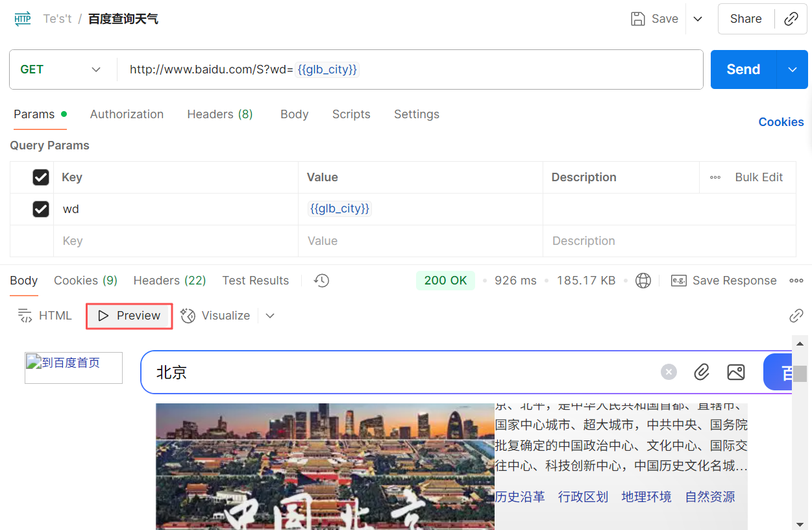Click the wd key cell

176,209
